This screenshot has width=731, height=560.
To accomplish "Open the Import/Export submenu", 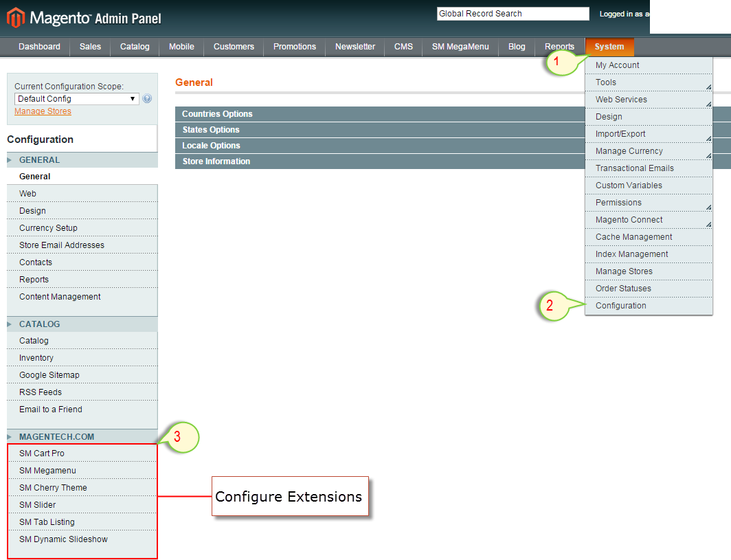I will 649,134.
